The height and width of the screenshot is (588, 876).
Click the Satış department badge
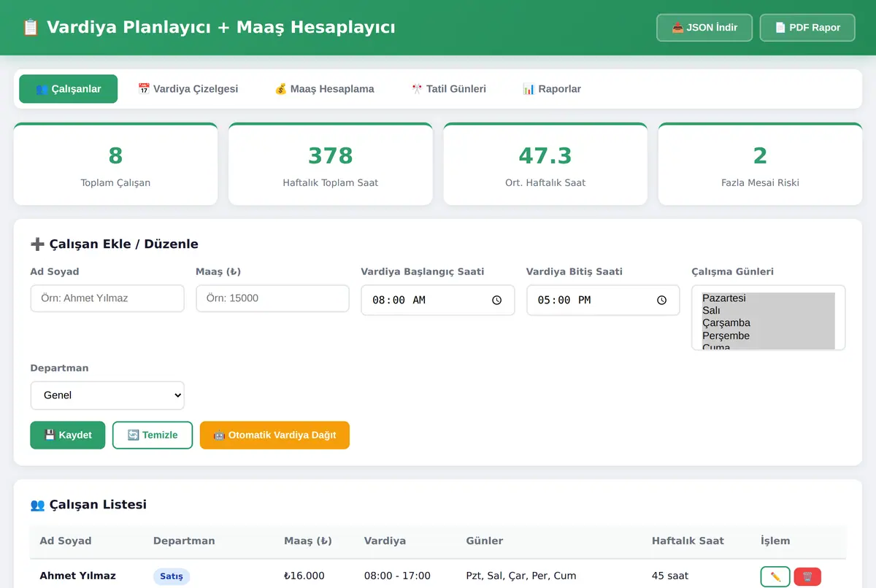tap(172, 576)
